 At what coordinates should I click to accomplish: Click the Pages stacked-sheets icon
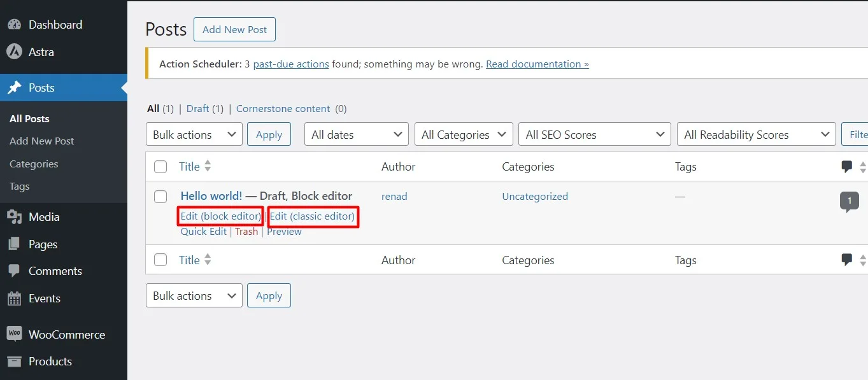click(14, 244)
